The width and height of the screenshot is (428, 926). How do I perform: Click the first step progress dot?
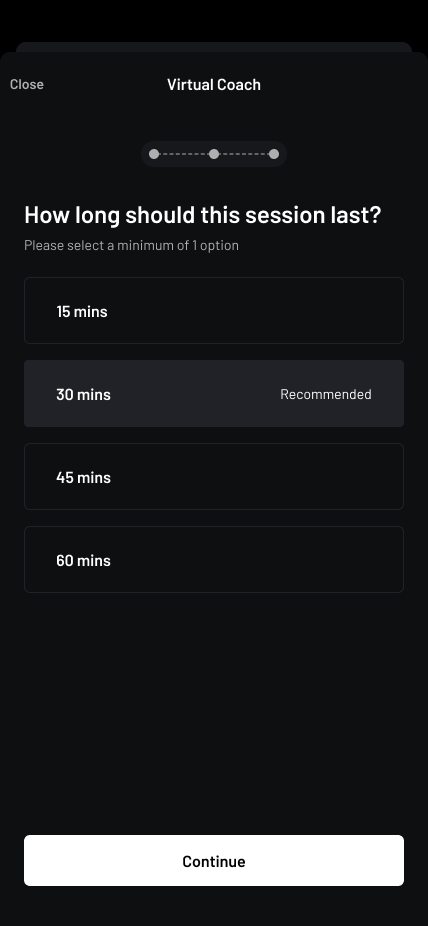(x=154, y=154)
